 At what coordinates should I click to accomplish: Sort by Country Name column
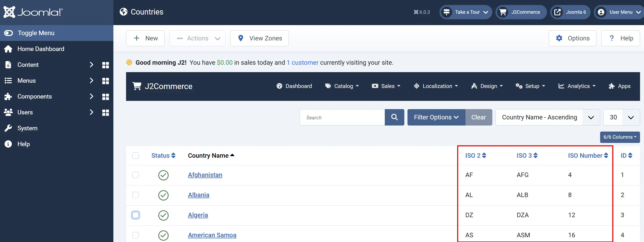click(x=211, y=156)
